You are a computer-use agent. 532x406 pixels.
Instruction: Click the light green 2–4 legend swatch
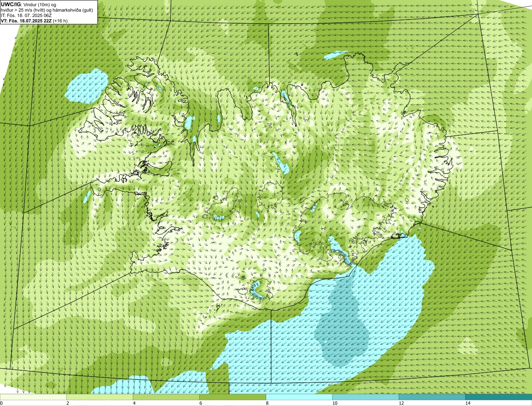click(100, 397)
